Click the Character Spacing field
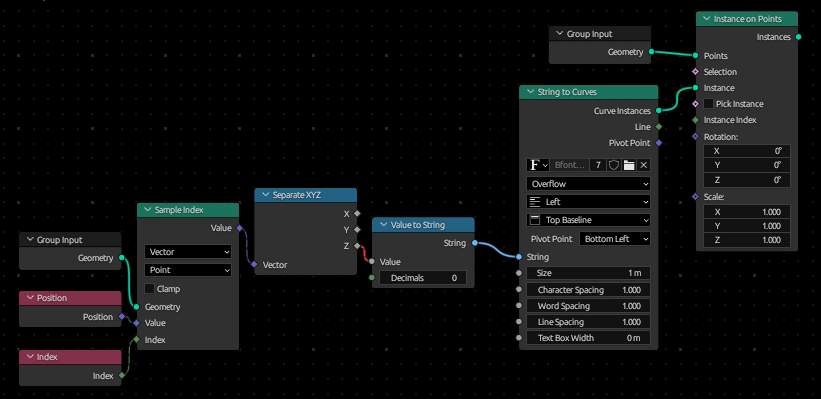Viewport: 821px width, 399px height. (589, 290)
